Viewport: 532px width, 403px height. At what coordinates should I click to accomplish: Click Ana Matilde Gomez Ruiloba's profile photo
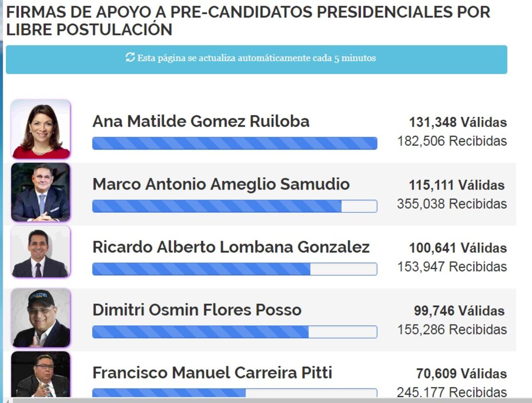click(40, 128)
